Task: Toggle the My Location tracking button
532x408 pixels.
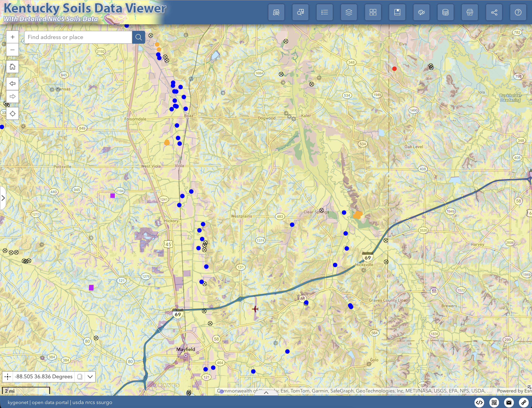Action: point(13,114)
